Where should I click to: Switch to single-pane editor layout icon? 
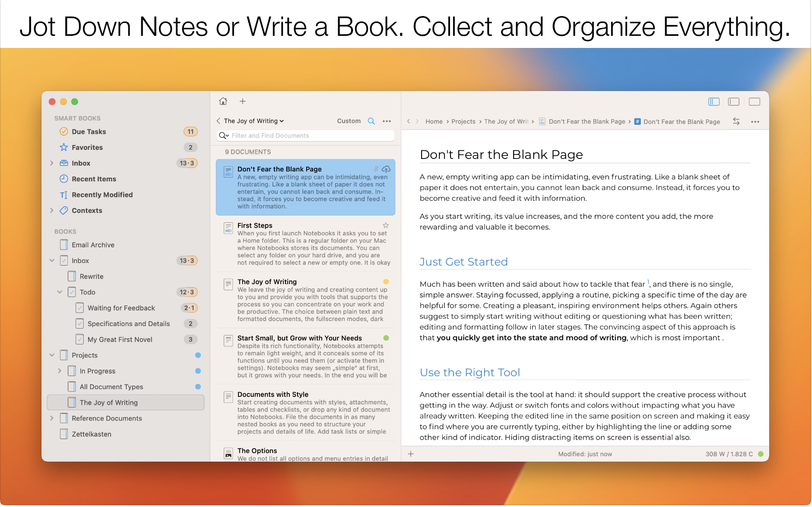tap(755, 101)
